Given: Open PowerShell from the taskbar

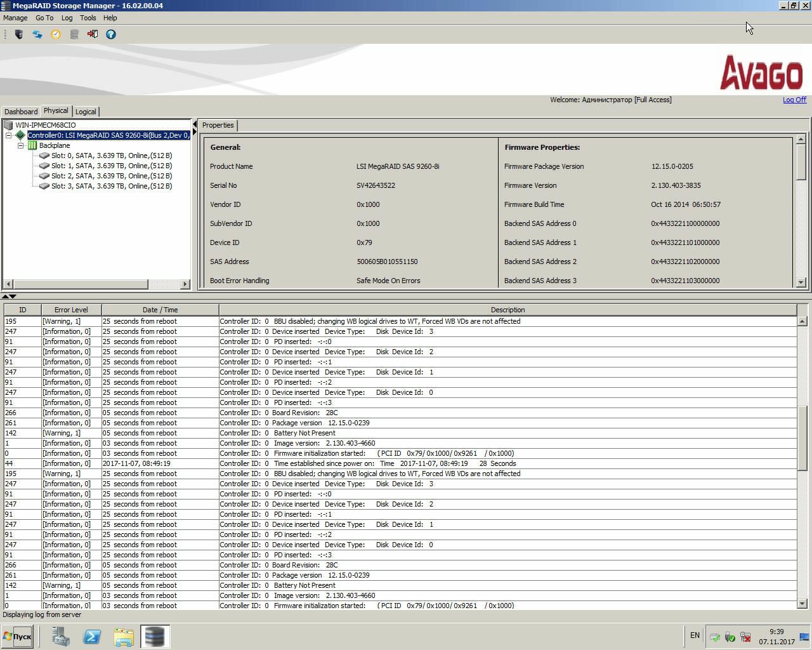Looking at the screenshot, I should [92, 636].
